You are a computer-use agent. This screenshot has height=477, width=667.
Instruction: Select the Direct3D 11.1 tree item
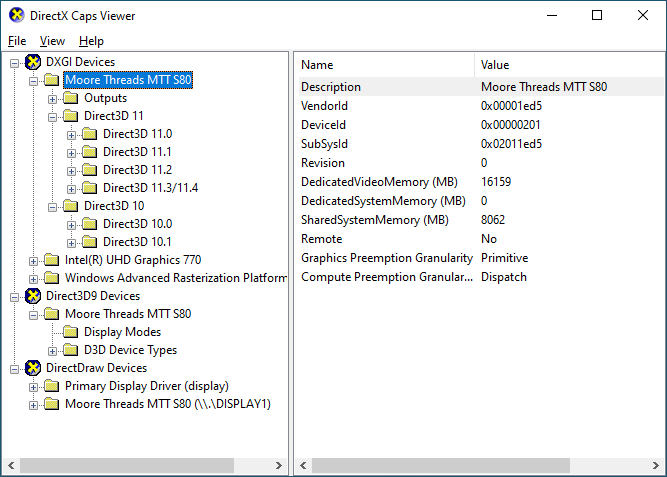tap(137, 152)
